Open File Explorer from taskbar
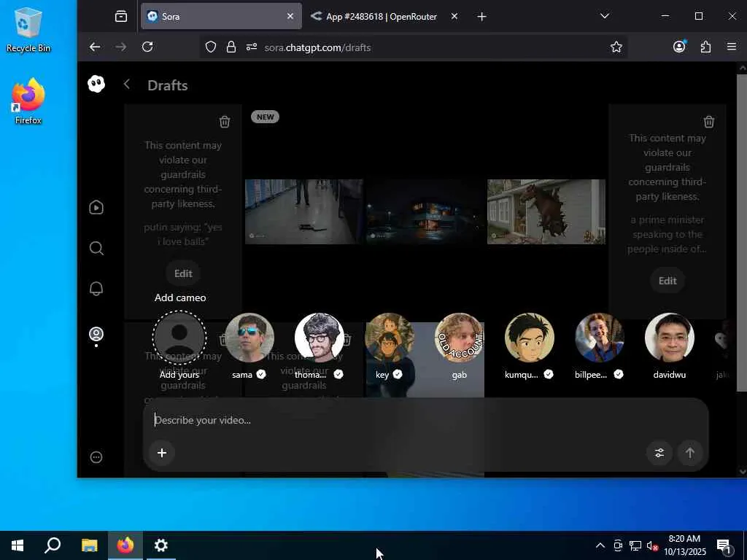 pos(89,545)
